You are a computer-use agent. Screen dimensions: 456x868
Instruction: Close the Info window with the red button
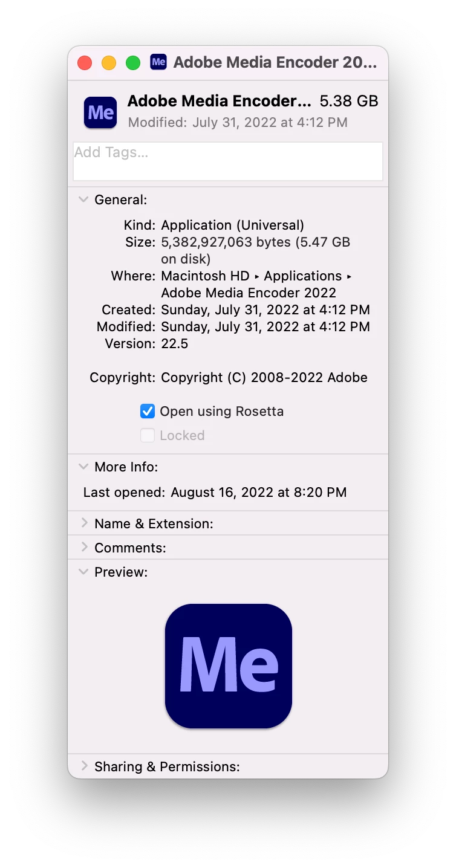85,63
